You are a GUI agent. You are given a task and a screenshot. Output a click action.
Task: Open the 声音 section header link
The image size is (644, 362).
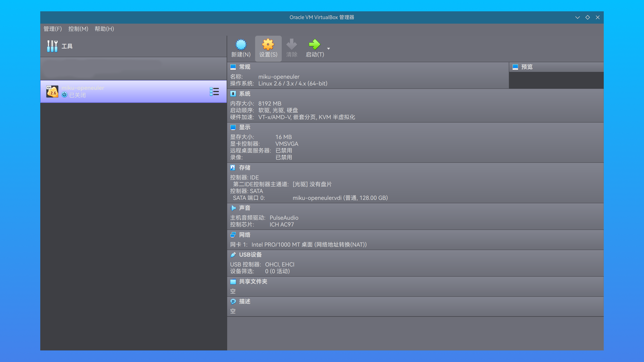[245, 208]
